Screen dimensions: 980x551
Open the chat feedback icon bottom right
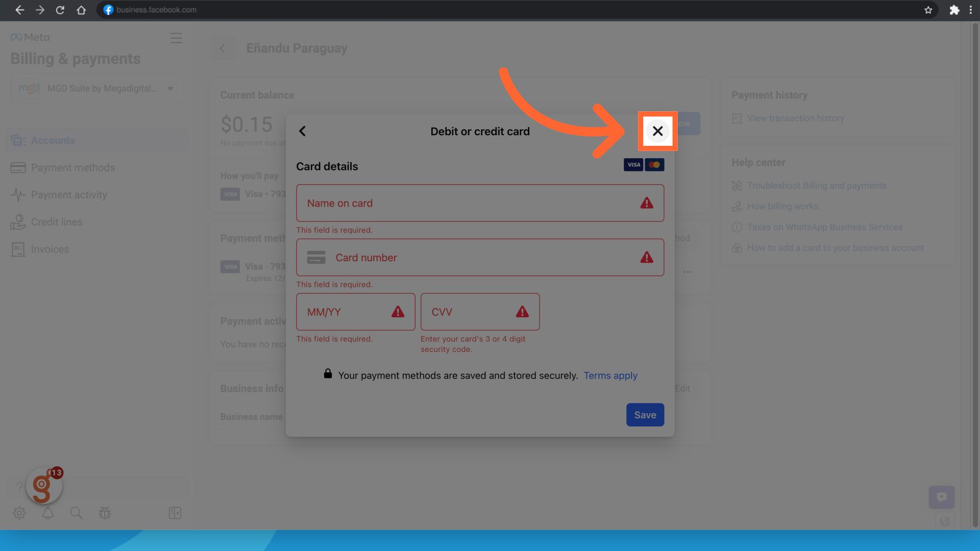coord(941,497)
